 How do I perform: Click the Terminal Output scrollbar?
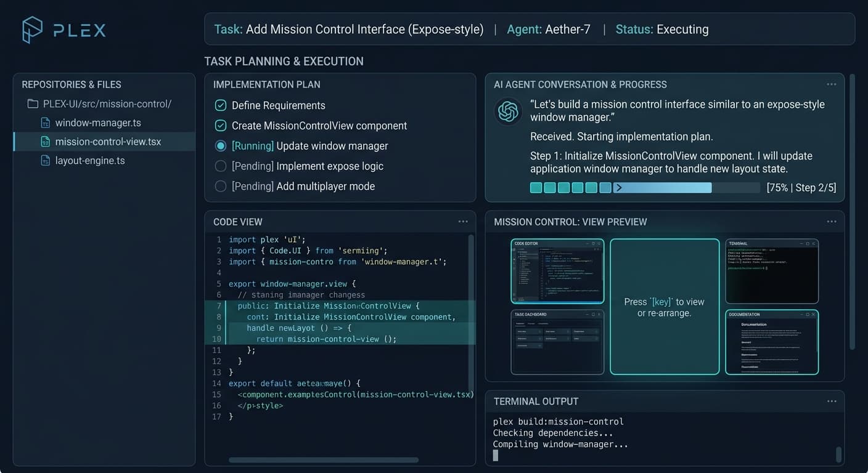tap(838, 455)
